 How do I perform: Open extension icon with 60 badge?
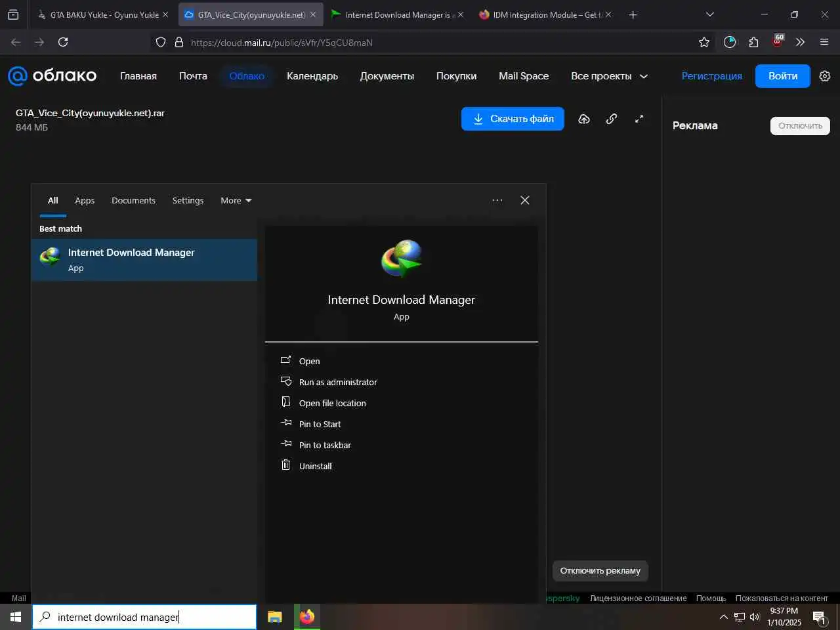(778, 41)
